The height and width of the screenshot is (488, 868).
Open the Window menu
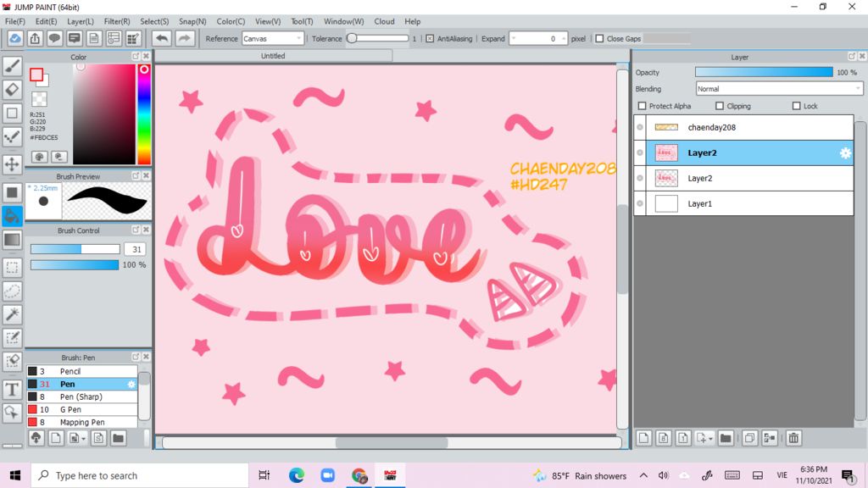(x=343, y=21)
